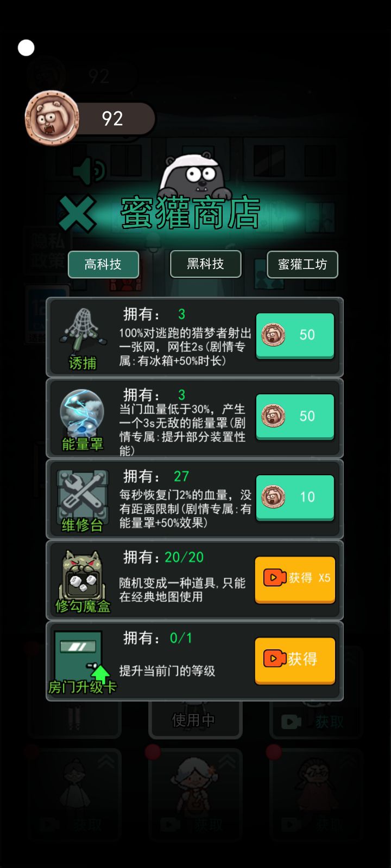Click the coin balance showing 92

pos(112,119)
